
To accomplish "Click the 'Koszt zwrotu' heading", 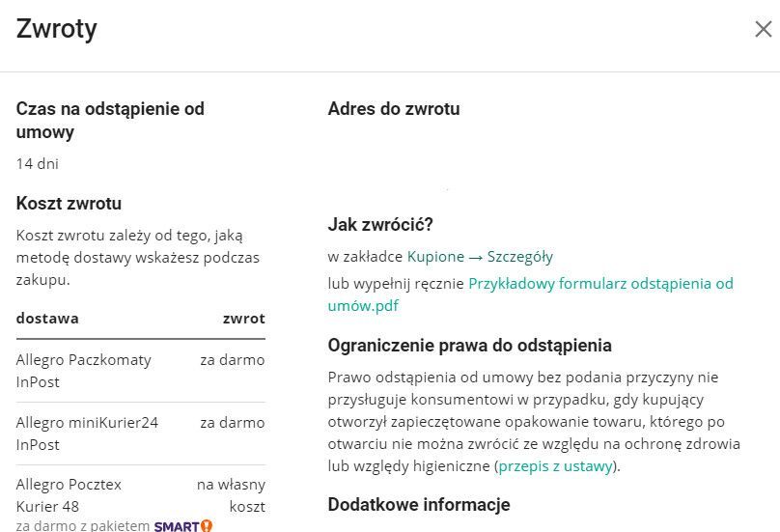I will tap(69, 204).
